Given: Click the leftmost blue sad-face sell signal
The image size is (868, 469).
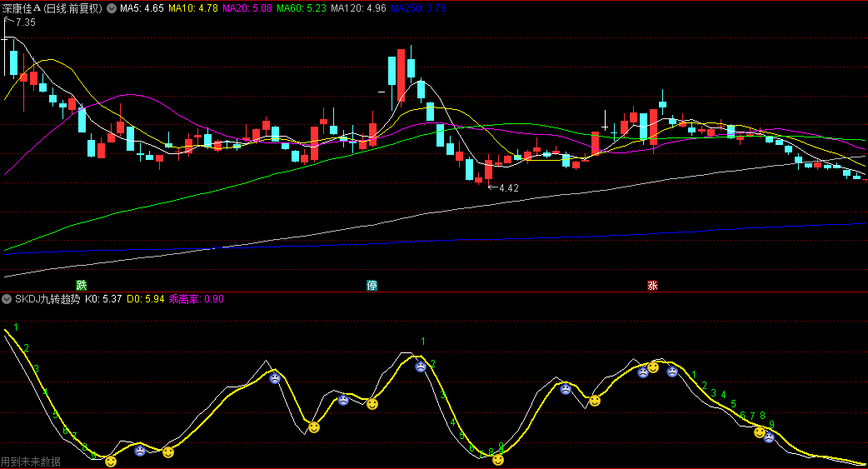Looking at the screenshot, I should click(x=140, y=450).
